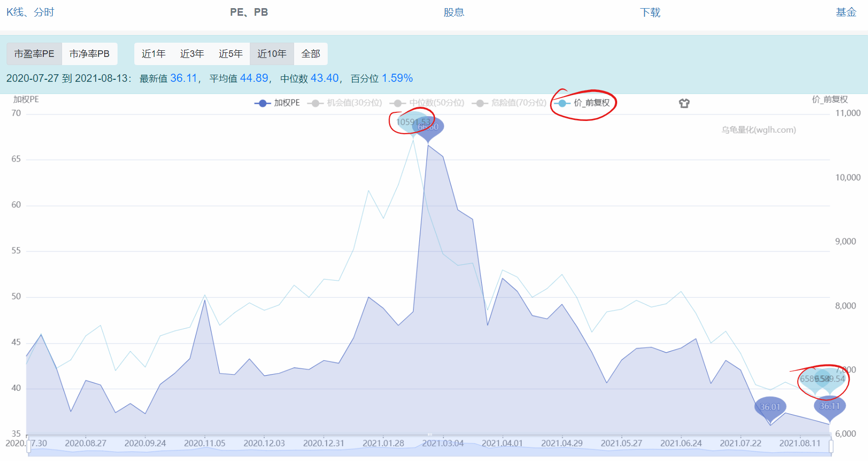The image size is (868, 461).
Task: Click the 6589.54 latest price marker
Action: coord(832,379)
